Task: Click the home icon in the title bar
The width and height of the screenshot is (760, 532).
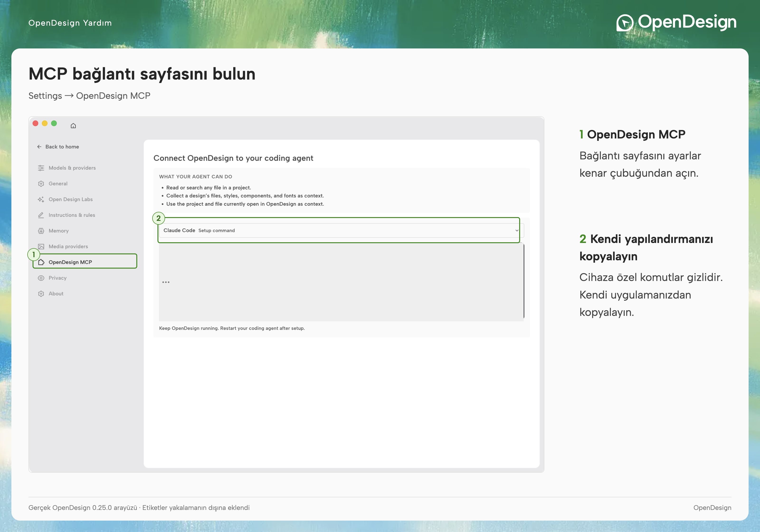Action: click(73, 125)
